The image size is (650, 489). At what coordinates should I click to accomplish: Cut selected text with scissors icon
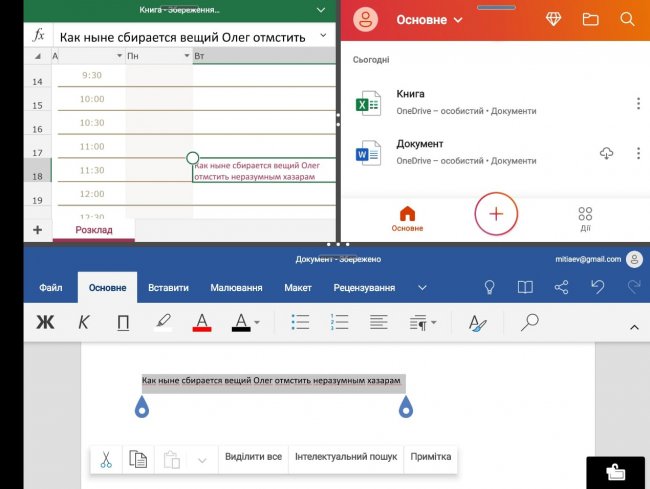[105, 459]
